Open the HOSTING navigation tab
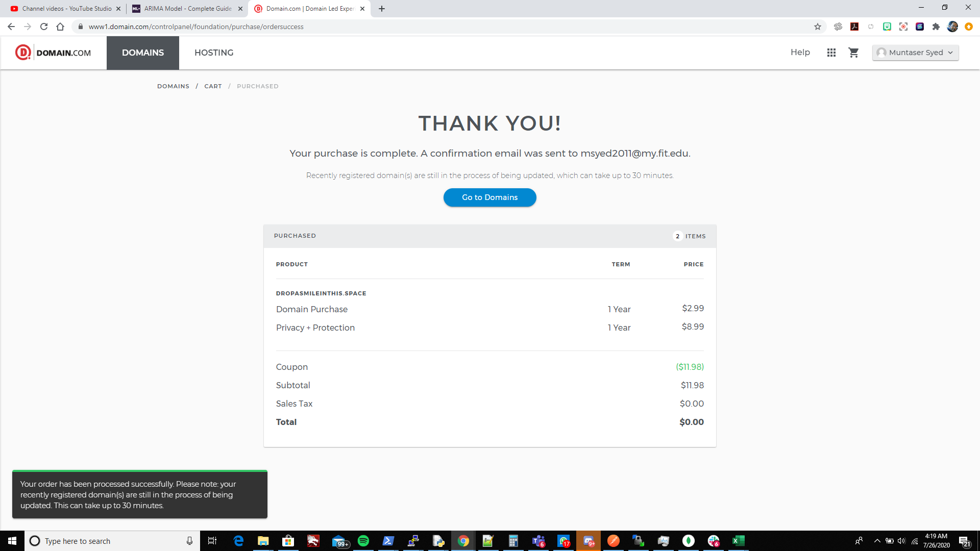The width and height of the screenshot is (980, 551). (x=214, y=53)
